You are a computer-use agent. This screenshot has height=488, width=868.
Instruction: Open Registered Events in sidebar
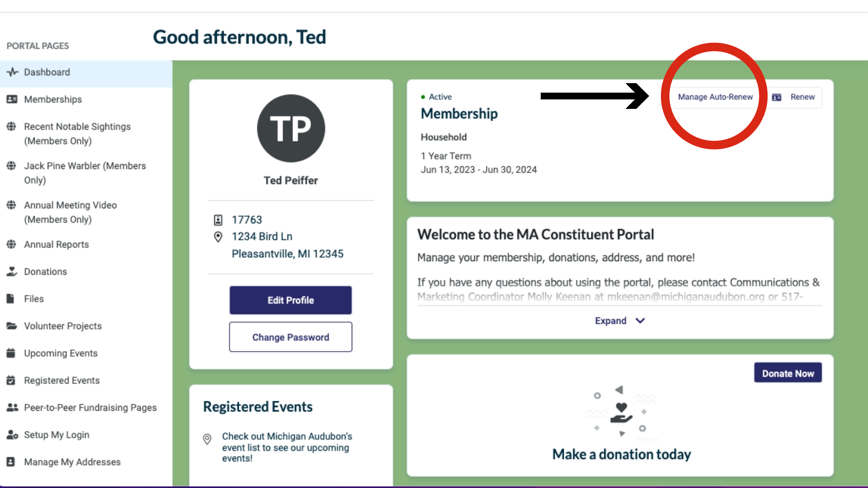[62, 380]
